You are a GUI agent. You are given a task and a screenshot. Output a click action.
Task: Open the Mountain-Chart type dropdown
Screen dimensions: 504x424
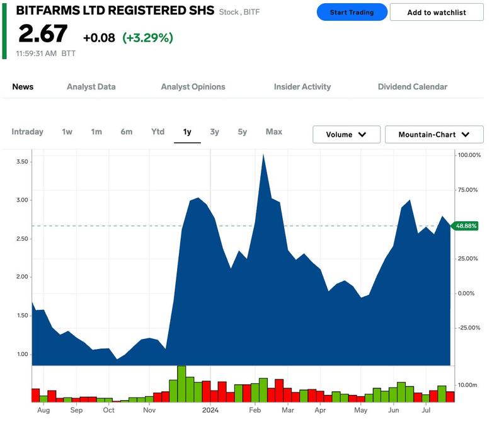pos(434,134)
